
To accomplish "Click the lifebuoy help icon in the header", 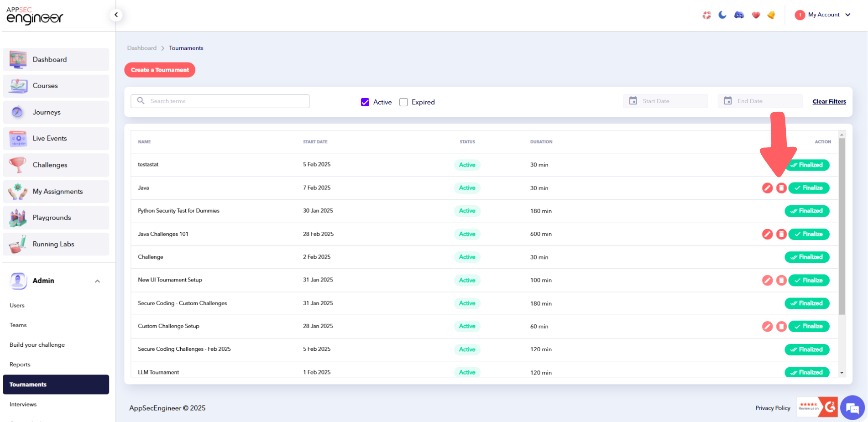I will coord(707,15).
